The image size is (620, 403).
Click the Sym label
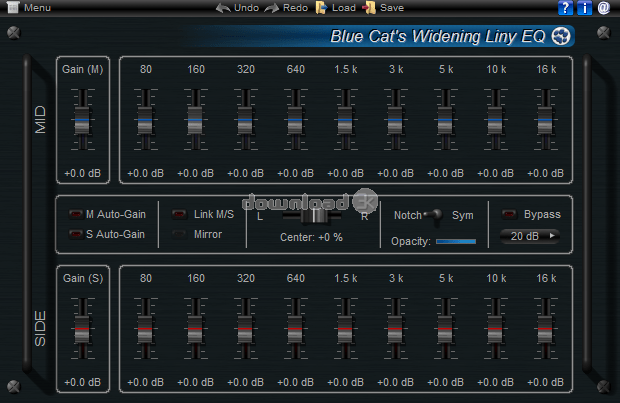tap(463, 215)
